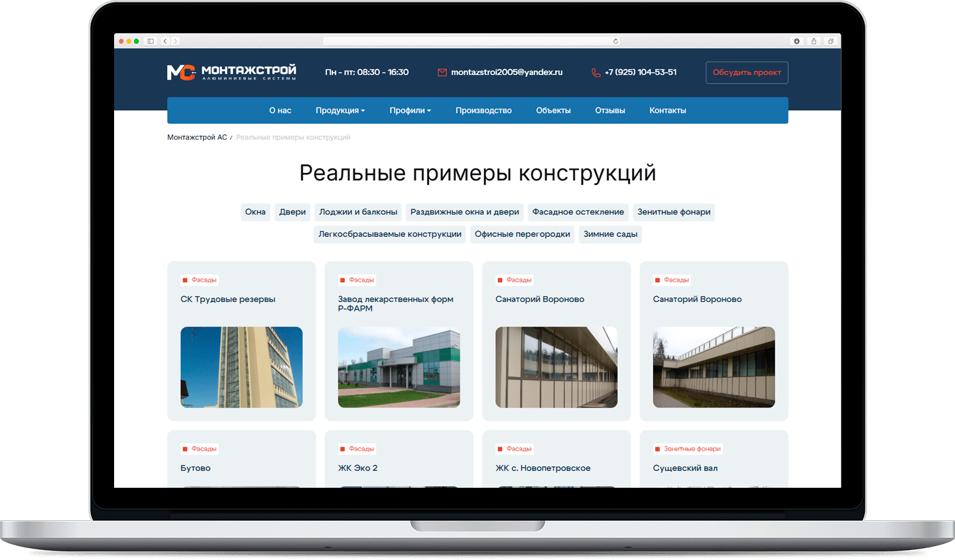The height and width of the screenshot is (560, 955).
Task: Click ЖК с. Новопетровское card title
Action: [x=543, y=469]
